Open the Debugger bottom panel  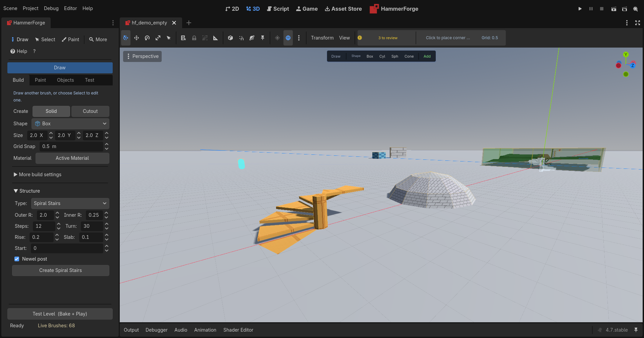[x=157, y=330]
